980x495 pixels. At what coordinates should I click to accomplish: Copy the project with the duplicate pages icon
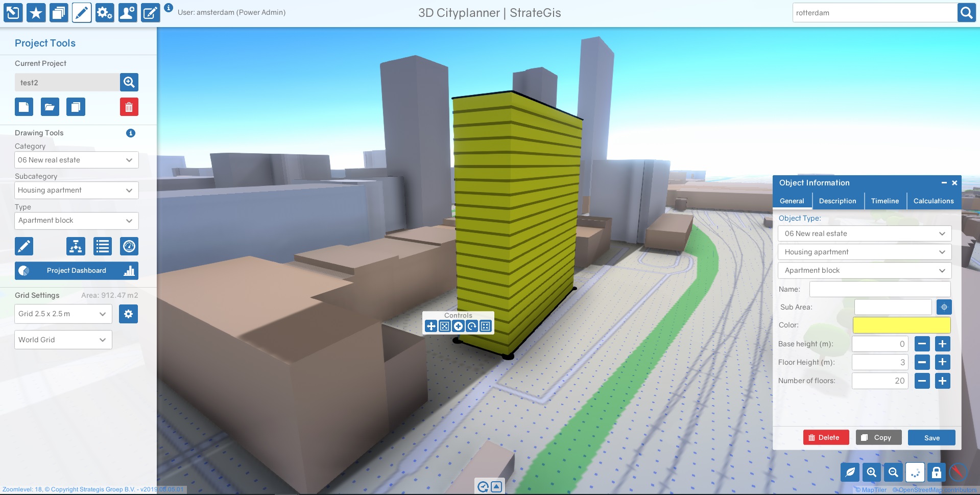(x=76, y=107)
